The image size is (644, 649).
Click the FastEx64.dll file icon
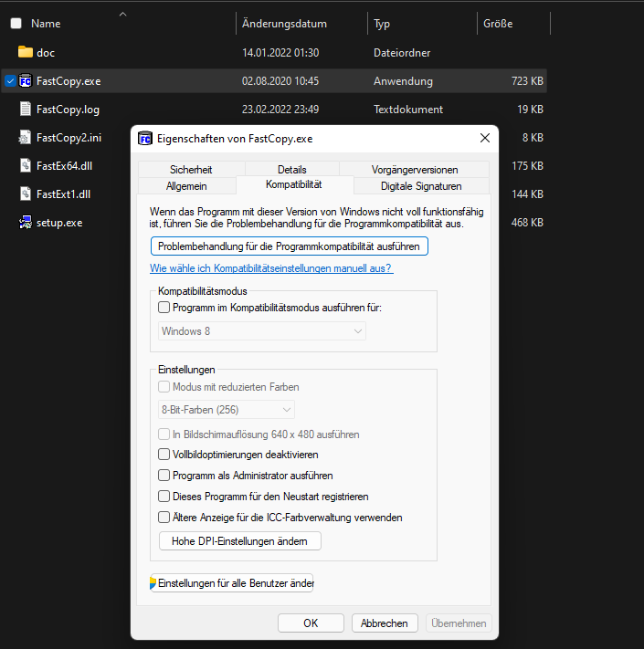[26, 165]
